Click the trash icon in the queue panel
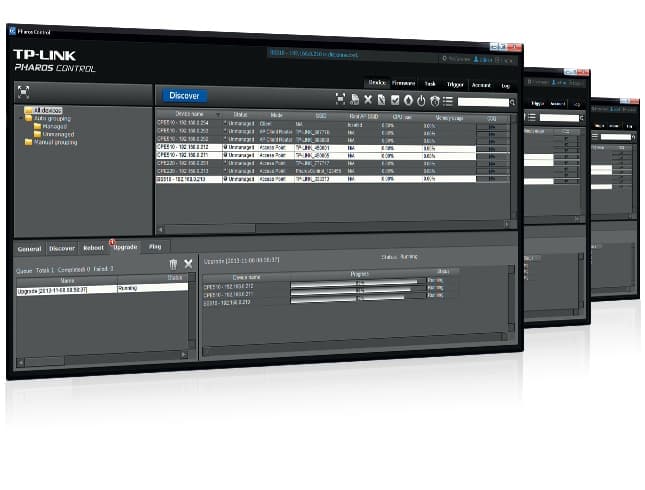The width and height of the screenshot is (645, 490). 171,263
